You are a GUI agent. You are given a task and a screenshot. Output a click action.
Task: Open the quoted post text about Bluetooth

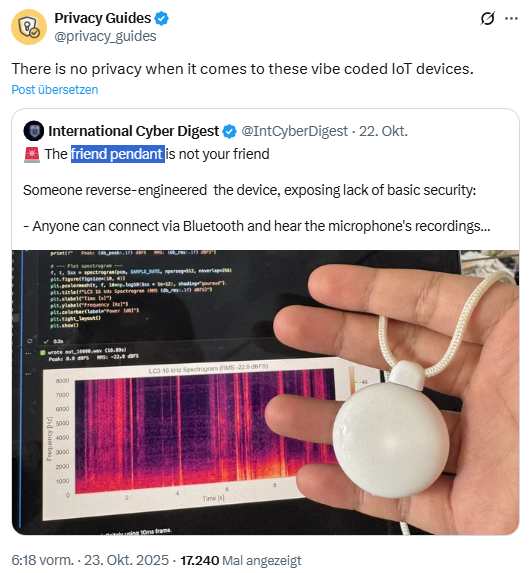pos(257,226)
